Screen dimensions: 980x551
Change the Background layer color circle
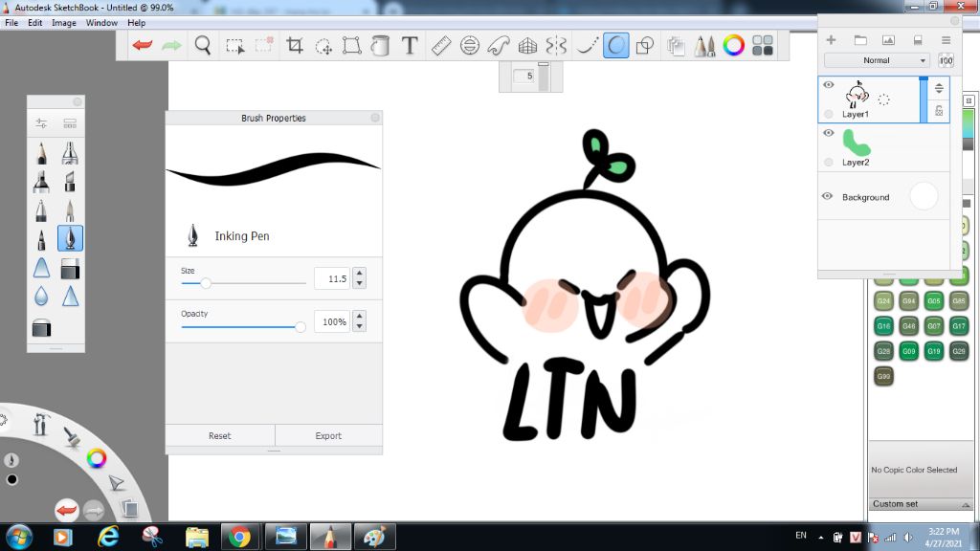pyautogui.click(x=924, y=196)
